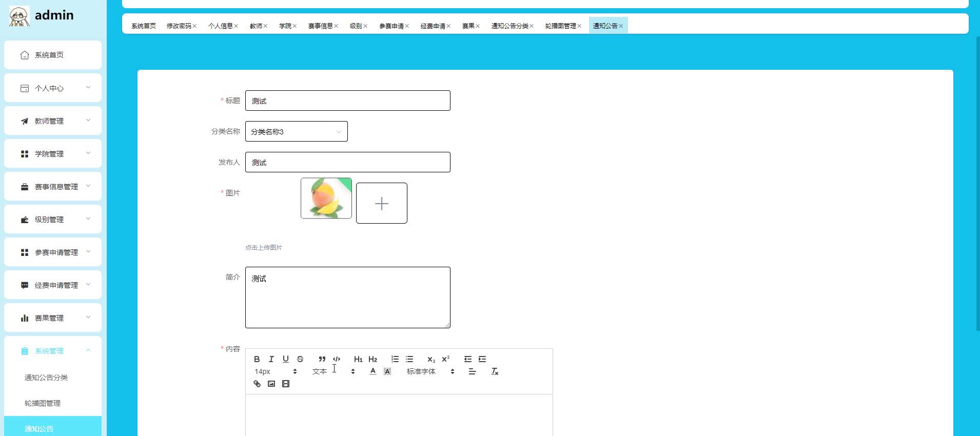This screenshot has height=436, width=980.
Task: Switch to the 修改密码 tab
Action: coord(179,26)
